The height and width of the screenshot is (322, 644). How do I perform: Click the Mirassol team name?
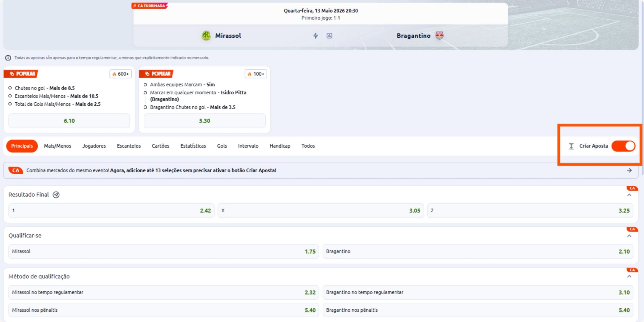click(228, 36)
